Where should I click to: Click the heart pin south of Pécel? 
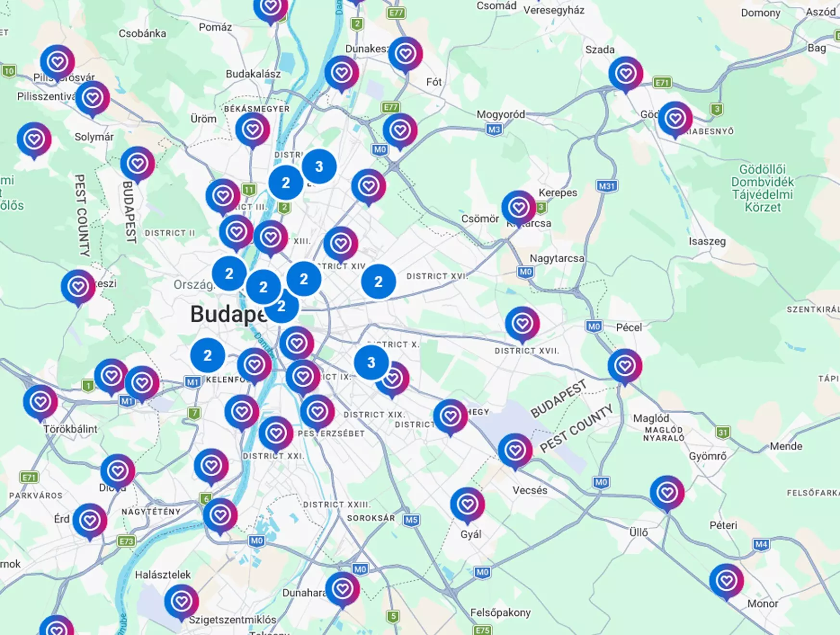(x=624, y=367)
